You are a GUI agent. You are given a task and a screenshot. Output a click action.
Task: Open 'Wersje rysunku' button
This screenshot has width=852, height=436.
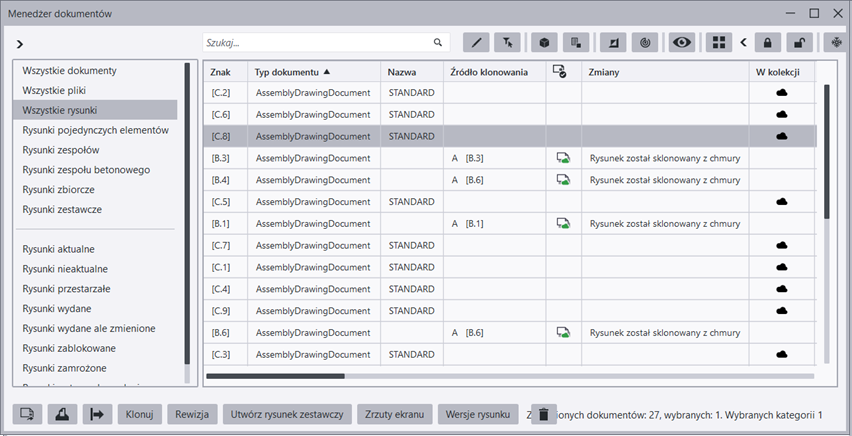tap(478, 414)
